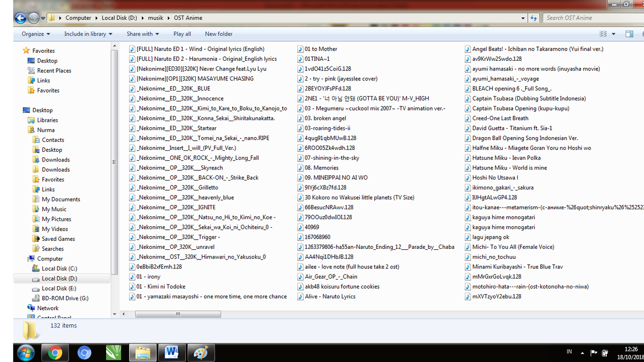Open the address bar history dropdown arrow
This screenshot has width=644, height=362.
click(x=523, y=18)
